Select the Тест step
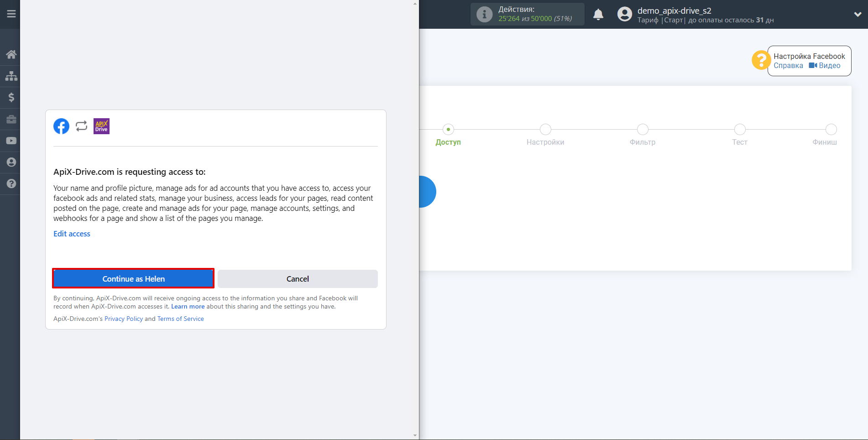Screen dimensions: 868x440 point(740,142)
